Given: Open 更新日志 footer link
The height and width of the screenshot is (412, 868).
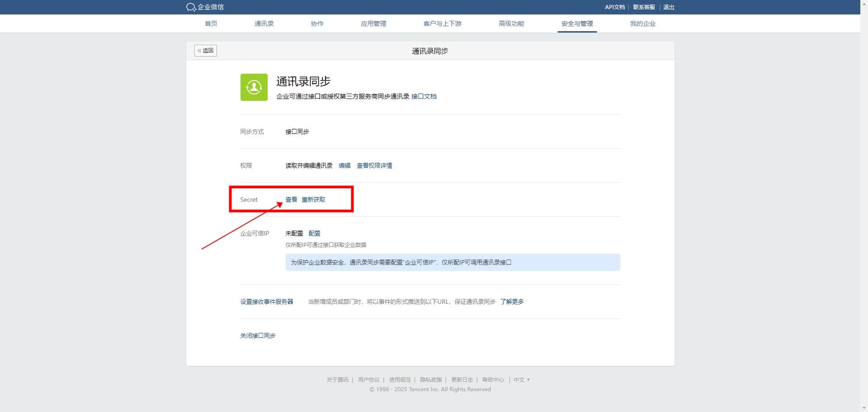Looking at the screenshot, I should [462, 380].
